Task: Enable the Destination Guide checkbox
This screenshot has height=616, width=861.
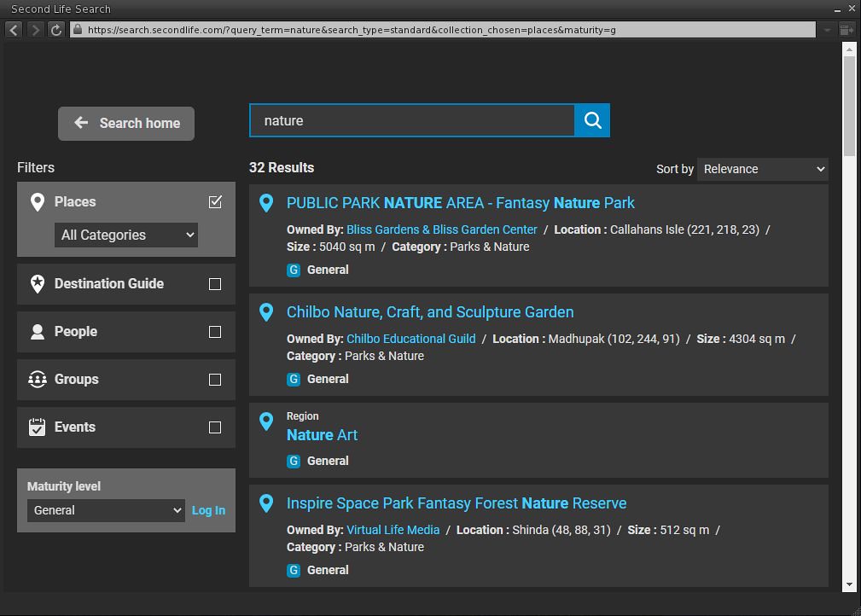Action: coord(215,284)
